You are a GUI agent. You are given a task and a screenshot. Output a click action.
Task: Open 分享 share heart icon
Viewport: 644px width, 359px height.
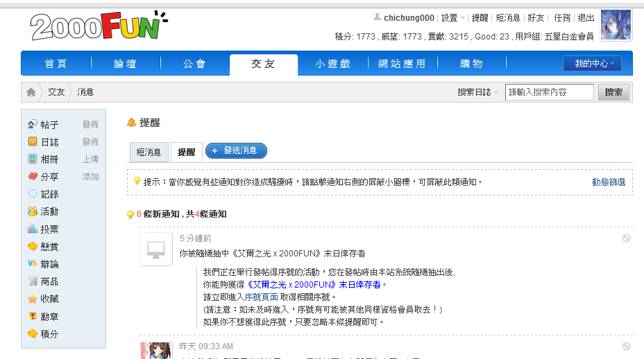tap(33, 177)
